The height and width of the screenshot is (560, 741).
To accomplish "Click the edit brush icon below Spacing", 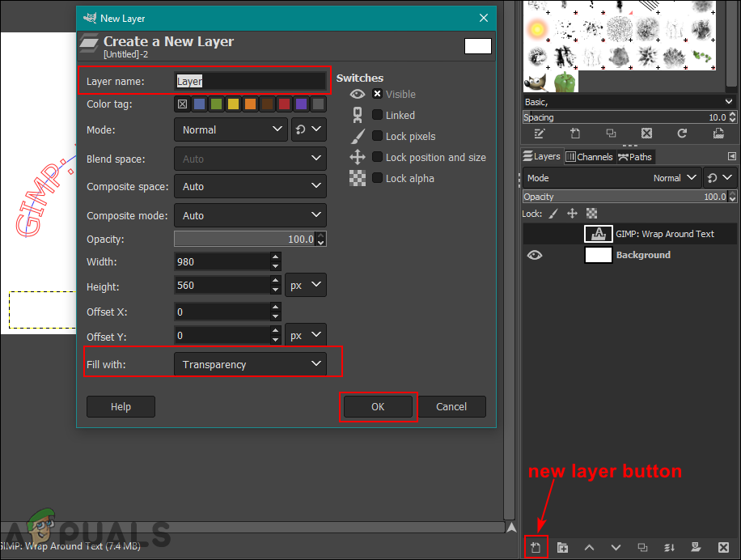I will tap(540, 134).
